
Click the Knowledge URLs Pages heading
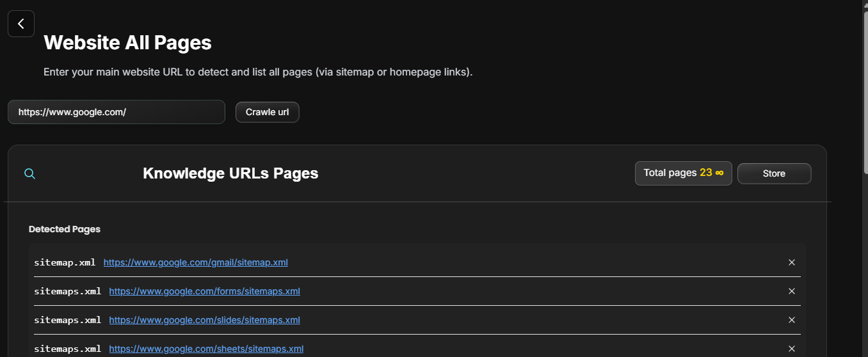tap(230, 173)
